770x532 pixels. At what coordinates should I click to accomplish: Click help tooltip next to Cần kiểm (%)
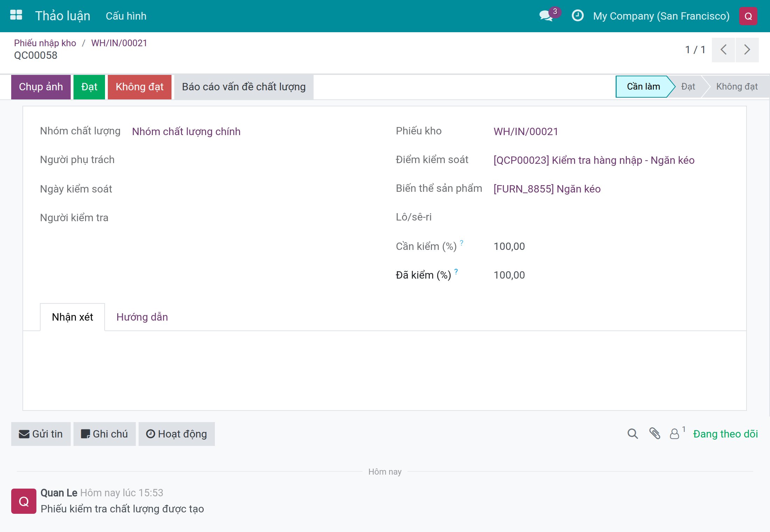tap(462, 243)
